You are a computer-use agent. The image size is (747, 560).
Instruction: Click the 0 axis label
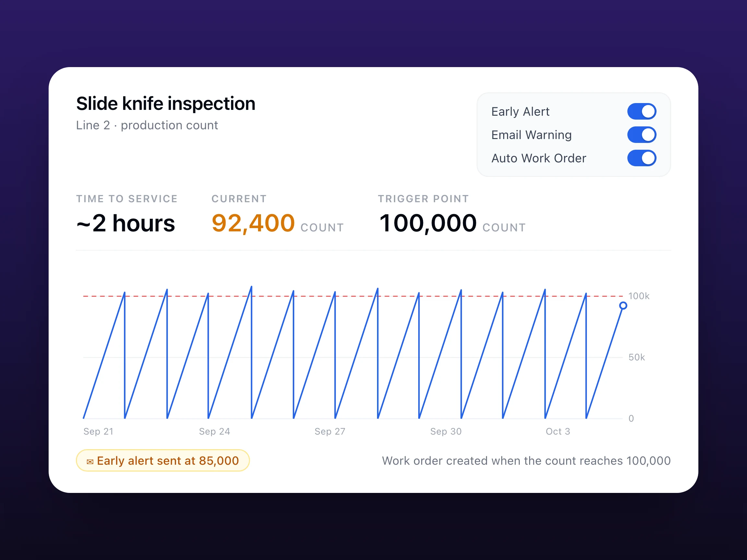(631, 419)
